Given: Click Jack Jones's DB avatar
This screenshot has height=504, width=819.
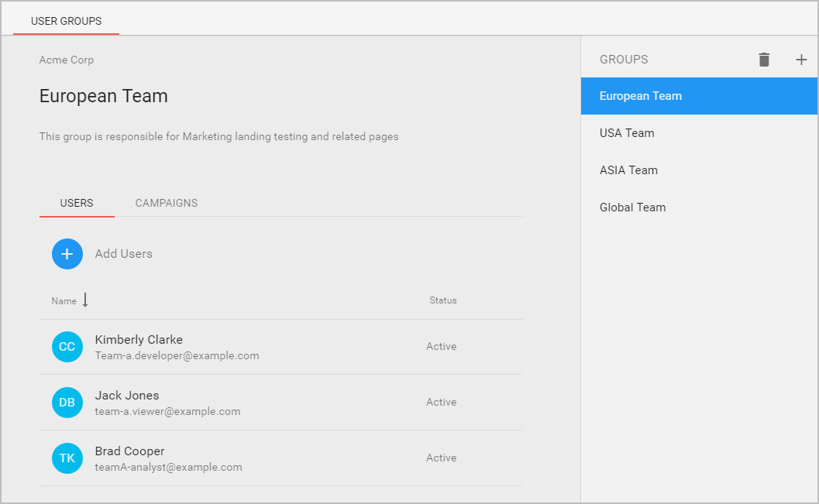Looking at the screenshot, I should point(67,403).
